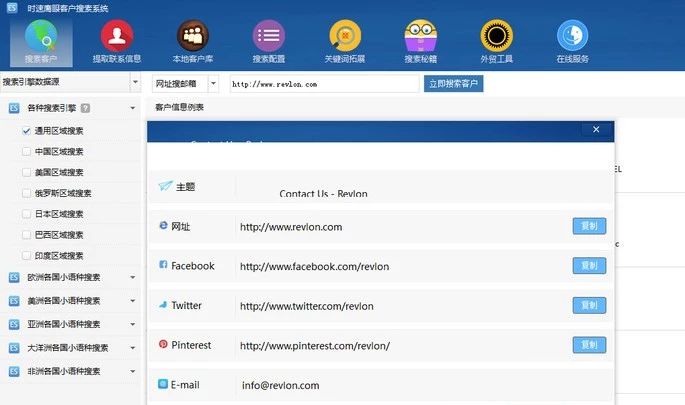Expand 大洋洲各国小语种搜索 group arrow
This screenshot has width=685, height=405.
(x=132, y=348)
